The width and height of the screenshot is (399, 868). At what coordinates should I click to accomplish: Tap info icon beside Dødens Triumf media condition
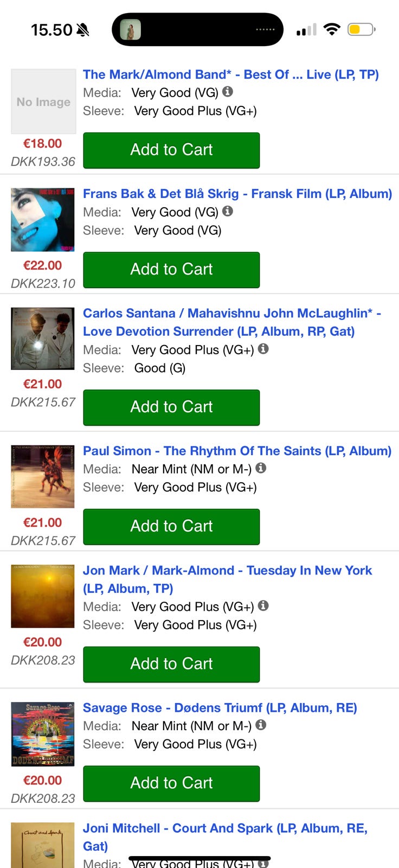point(261,725)
